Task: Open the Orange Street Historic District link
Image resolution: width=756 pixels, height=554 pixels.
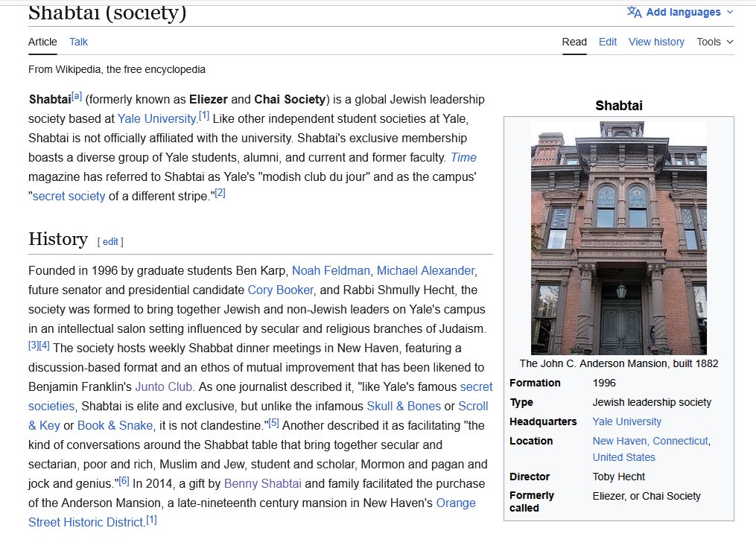Action: point(252,512)
